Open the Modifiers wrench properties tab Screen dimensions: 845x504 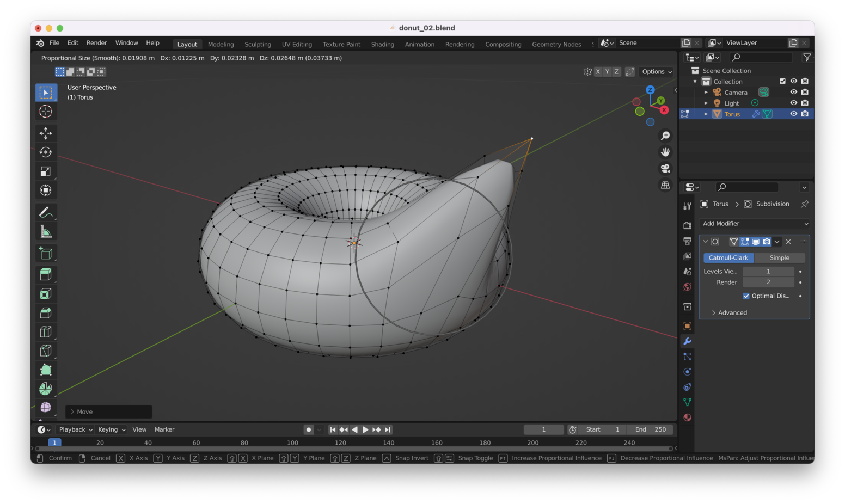click(687, 341)
